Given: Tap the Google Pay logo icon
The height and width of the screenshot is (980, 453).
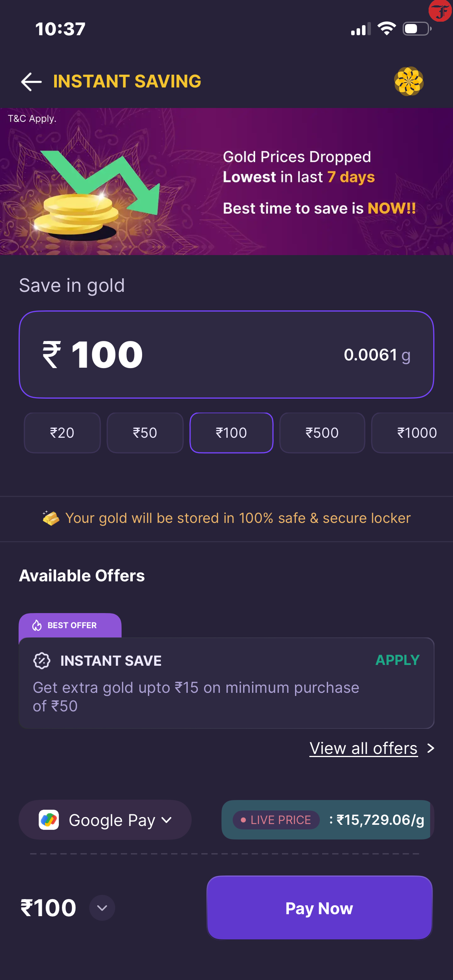Looking at the screenshot, I should pos(49,820).
